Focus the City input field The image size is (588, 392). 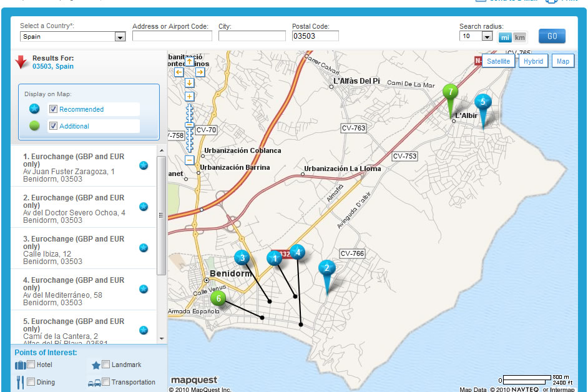click(x=252, y=36)
